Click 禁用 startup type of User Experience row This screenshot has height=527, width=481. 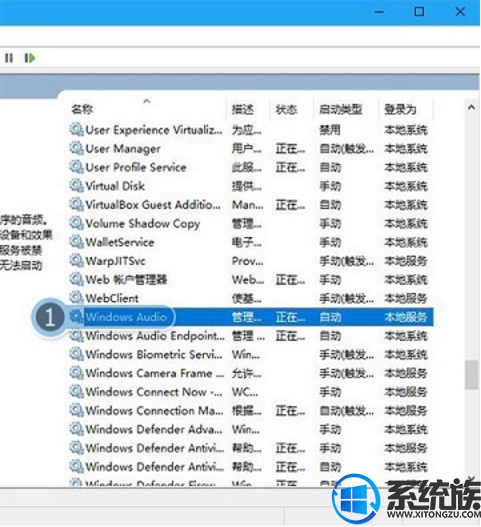330,130
